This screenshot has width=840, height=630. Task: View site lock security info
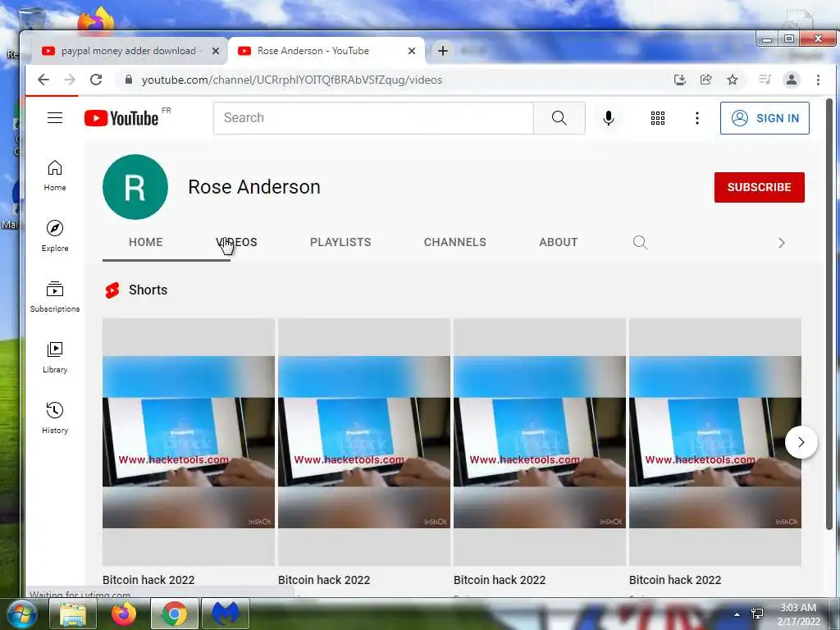128,80
